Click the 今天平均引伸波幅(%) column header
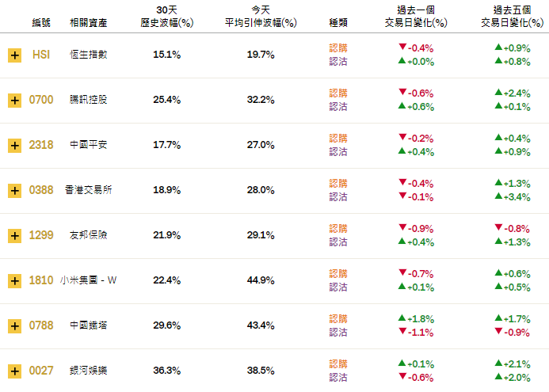The height and width of the screenshot is (392, 549). 261,17
